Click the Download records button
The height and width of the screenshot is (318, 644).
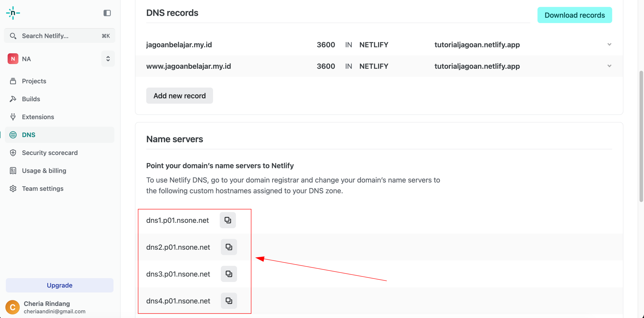(x=575, y=15)
